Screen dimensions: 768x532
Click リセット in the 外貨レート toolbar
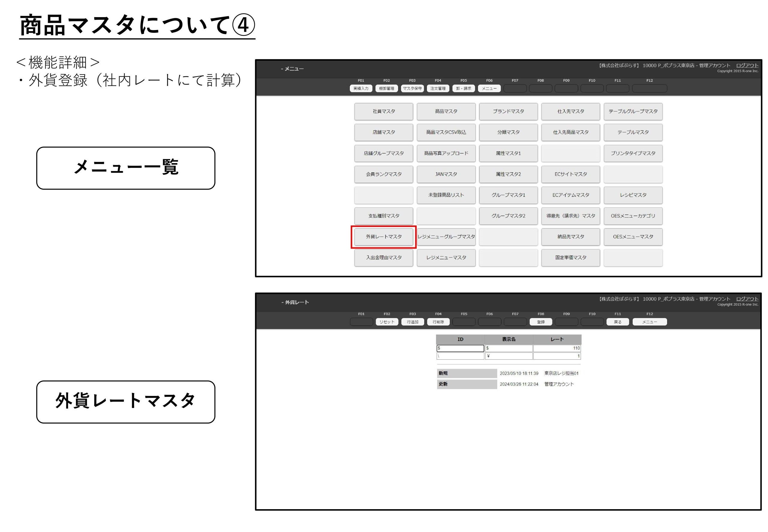tap(387, 322)
